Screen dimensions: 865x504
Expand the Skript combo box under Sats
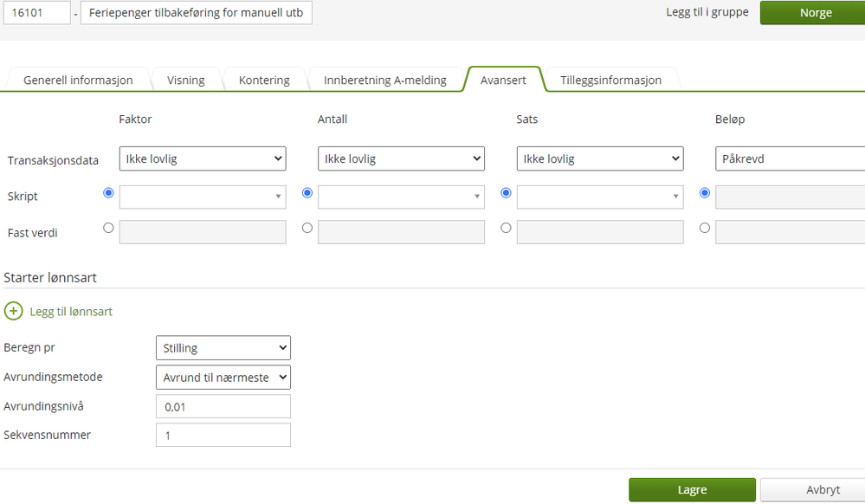(x=600, y=197)
